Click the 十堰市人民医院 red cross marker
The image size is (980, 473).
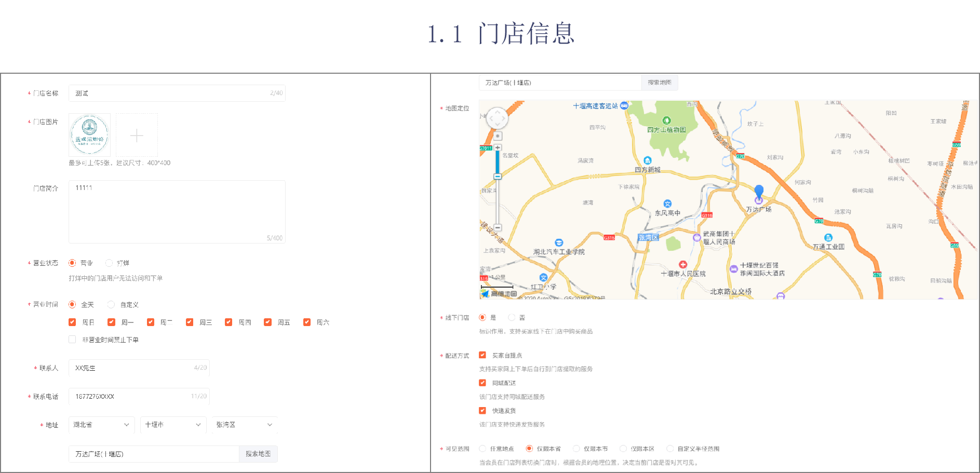(683, 265)
